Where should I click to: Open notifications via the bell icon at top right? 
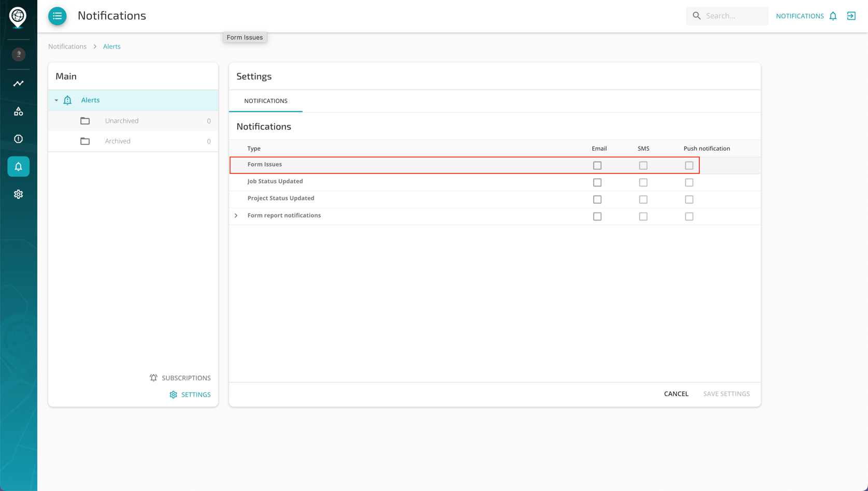(833, 16)
